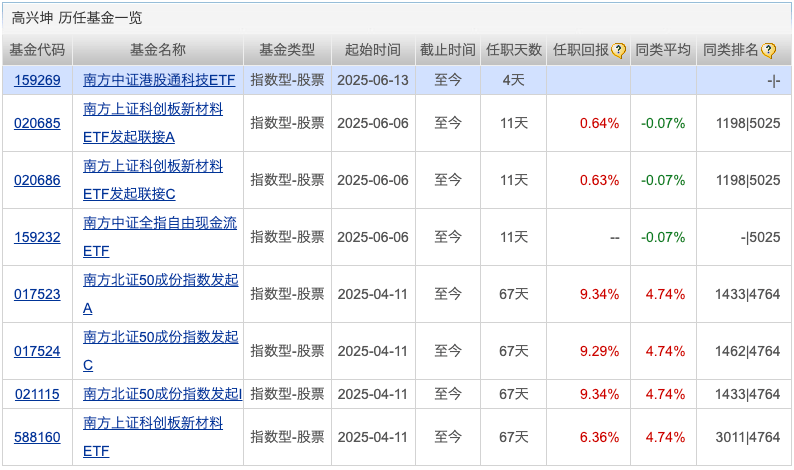Click ranking -|5025 in 159232 row
The height and width of the screenshot is (470, 794).
(x=760, y=237)
